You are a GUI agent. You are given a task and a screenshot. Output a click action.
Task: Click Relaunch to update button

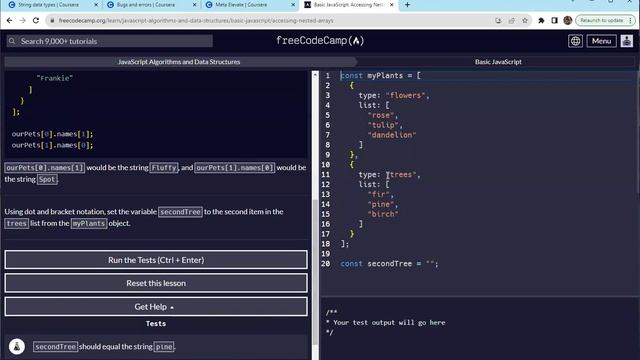click(x=605, y=20)
